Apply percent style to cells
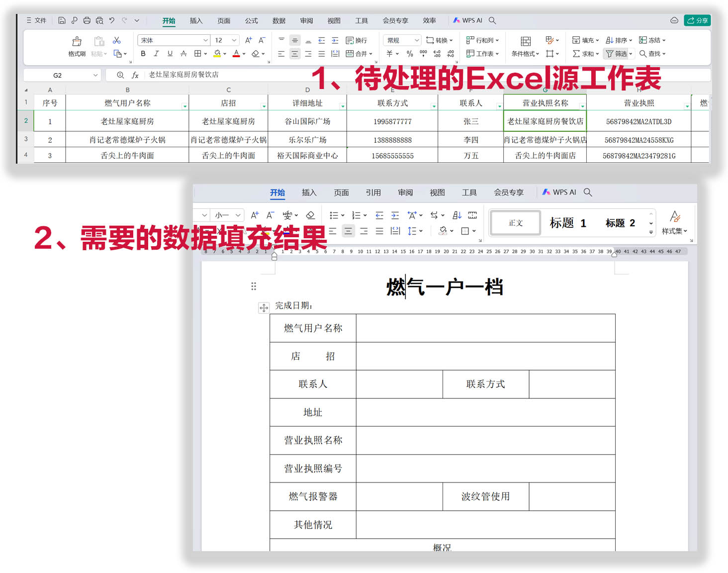 tap(410, 54)
